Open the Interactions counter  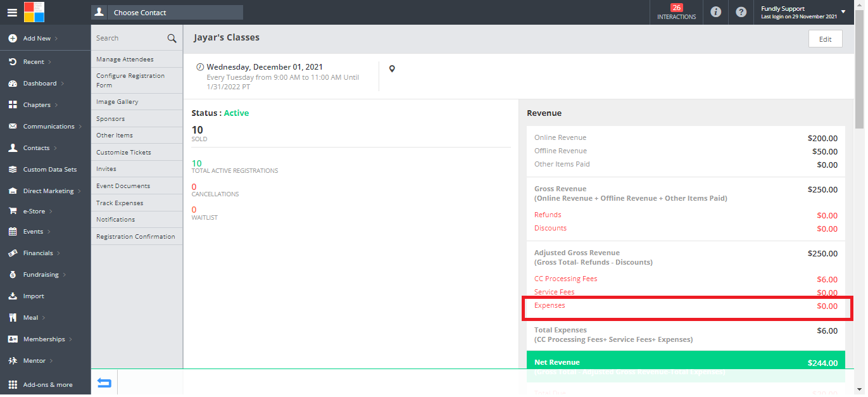click(676, 12)
